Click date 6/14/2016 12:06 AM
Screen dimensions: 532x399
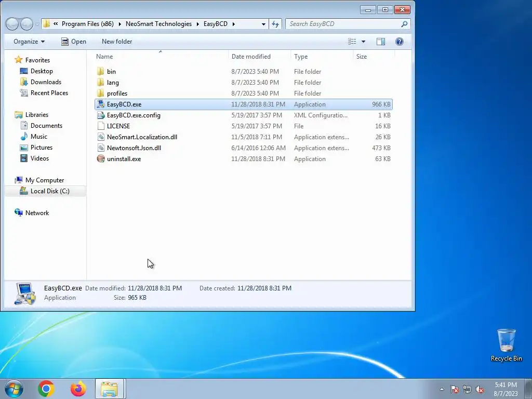[x=259, y=148]
